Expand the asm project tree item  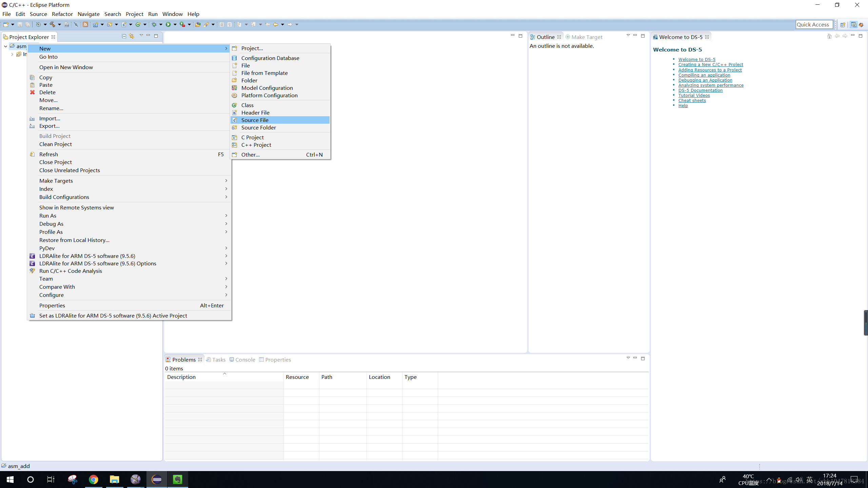point(5,46)
